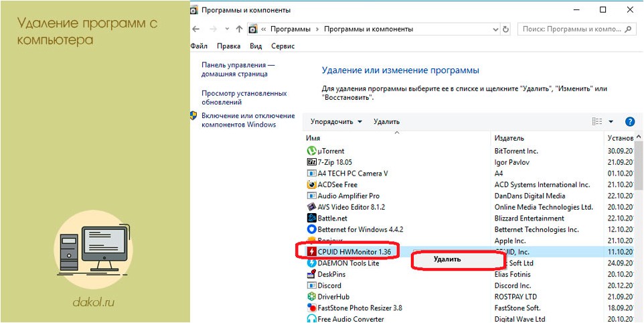Select the Audio Amplifier Pro row

tap(469, 196)
